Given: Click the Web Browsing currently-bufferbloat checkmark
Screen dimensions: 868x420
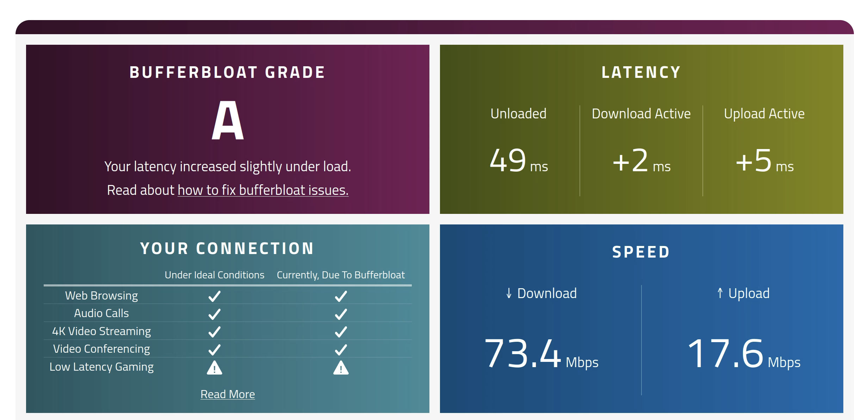Looking at the screenshot, I should click(x=341, y=296).
